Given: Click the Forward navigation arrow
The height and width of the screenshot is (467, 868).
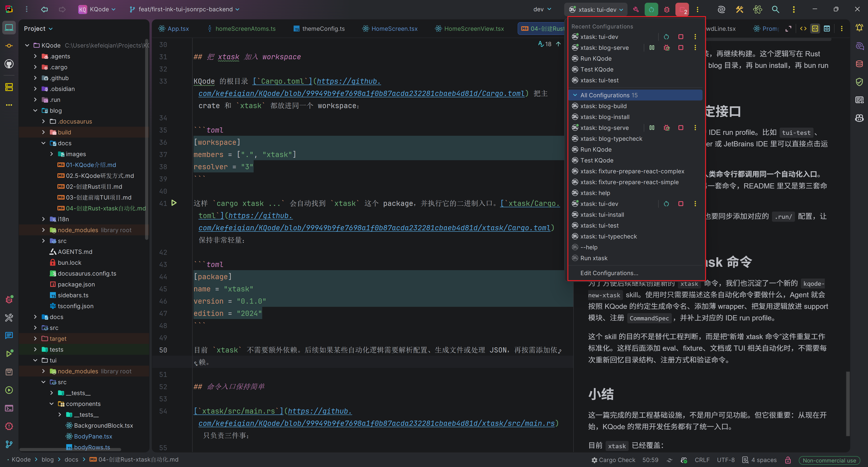Looking at the screenshot, I should 62,10.
